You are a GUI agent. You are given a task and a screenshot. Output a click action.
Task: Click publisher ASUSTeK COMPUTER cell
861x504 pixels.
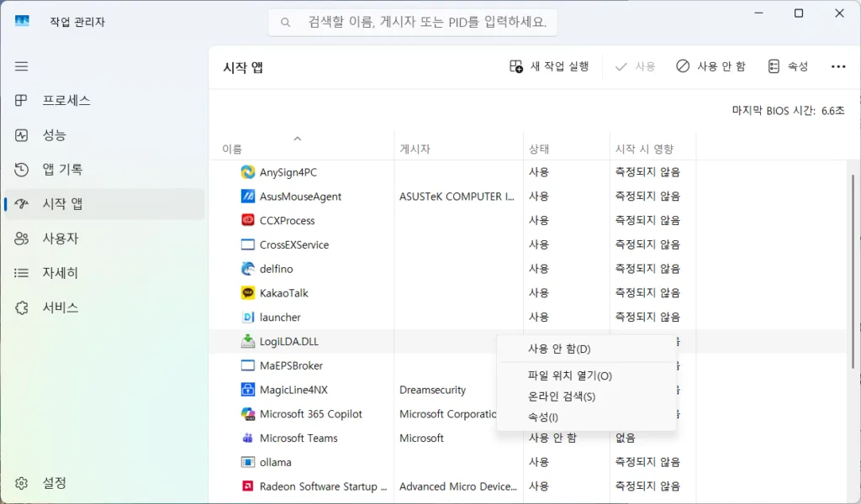457,197
